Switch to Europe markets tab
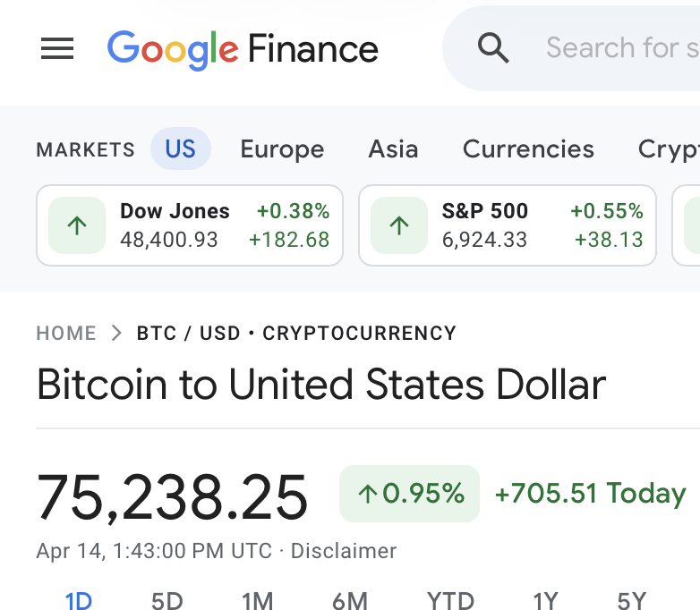 tap(282, 148)
